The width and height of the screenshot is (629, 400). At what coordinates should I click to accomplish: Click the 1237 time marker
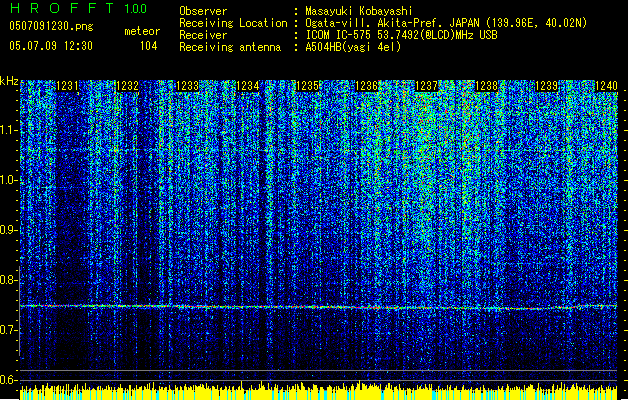(426, 86)
